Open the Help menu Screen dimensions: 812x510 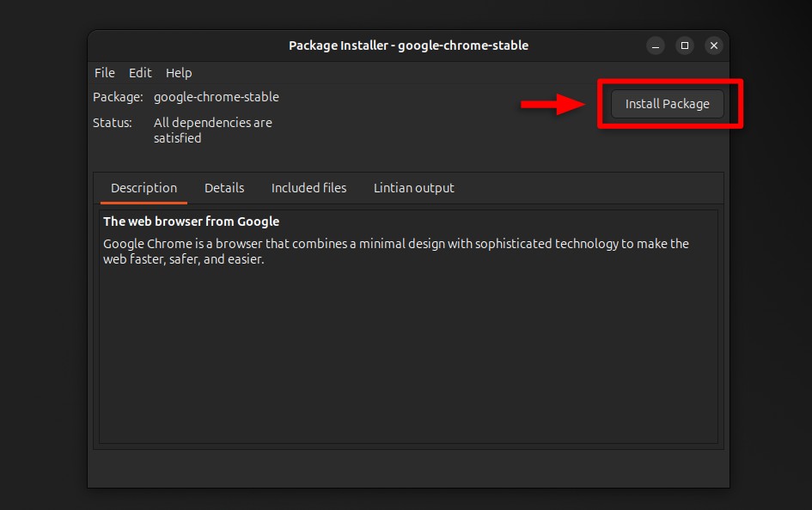[179, 73]
